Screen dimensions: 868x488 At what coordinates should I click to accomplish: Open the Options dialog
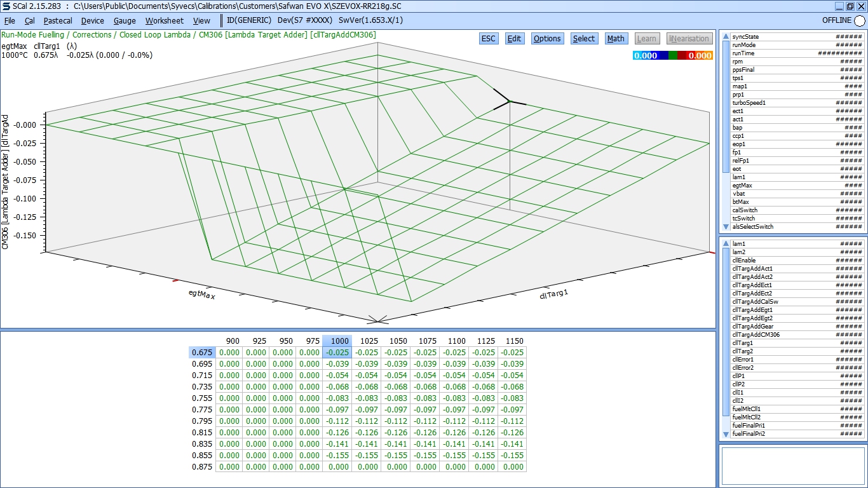pyautogui.click(x=546, y=38)
